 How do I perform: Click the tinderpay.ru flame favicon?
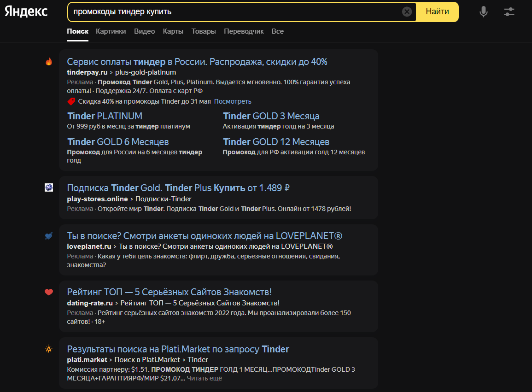49,62
